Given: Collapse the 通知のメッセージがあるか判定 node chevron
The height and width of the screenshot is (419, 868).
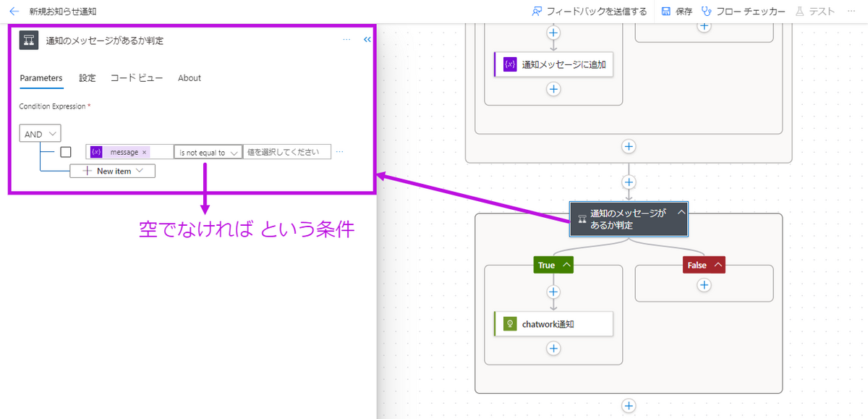Looking at the screenshot, I should coord(681,213).
